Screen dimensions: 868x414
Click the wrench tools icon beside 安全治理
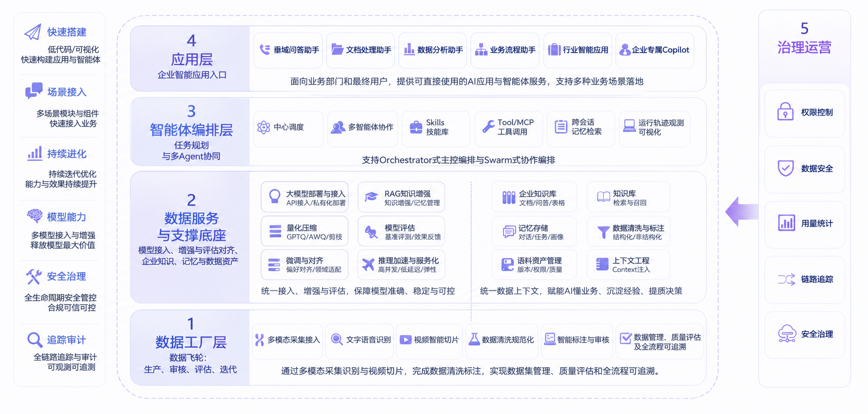[x=34, y=277]
